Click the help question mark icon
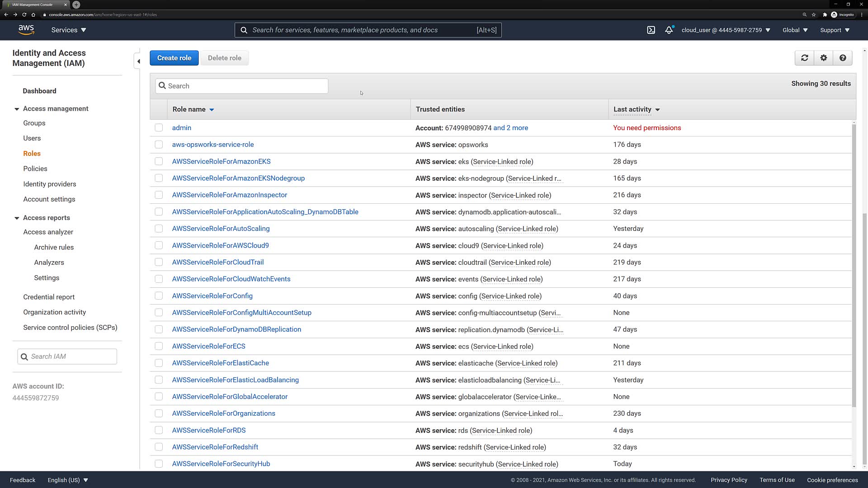This screenshot has height=488, width=868. (842, 58)
